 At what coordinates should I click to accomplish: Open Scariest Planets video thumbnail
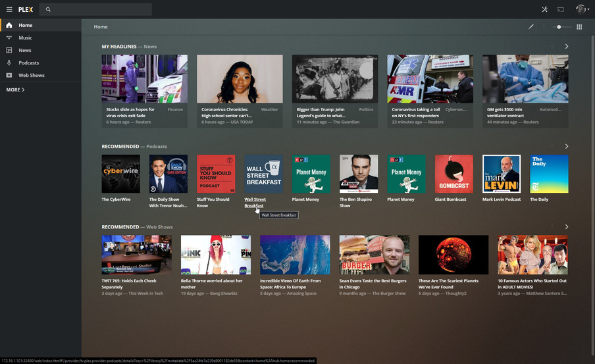tap(453, 255)
